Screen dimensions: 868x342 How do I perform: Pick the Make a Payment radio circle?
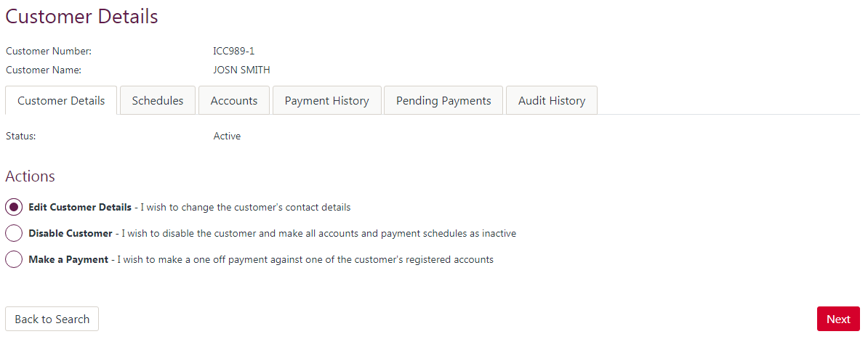click(14, 259)
